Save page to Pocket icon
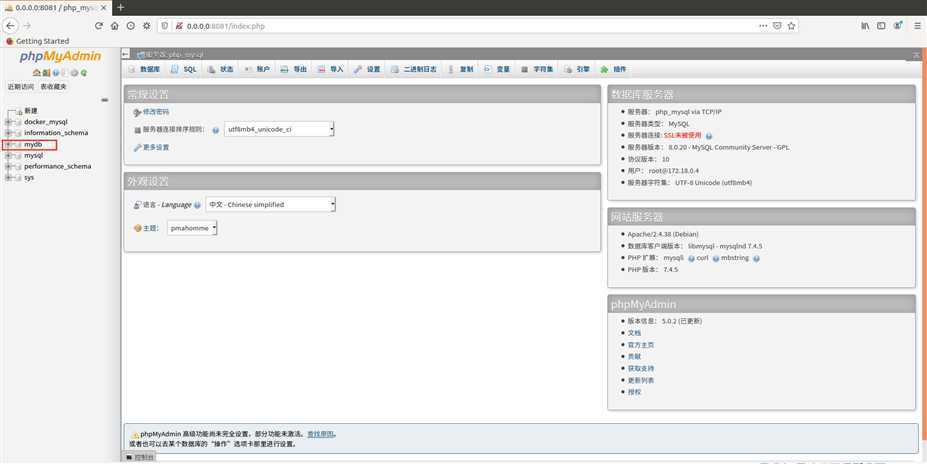 click(x=777, y=25)
